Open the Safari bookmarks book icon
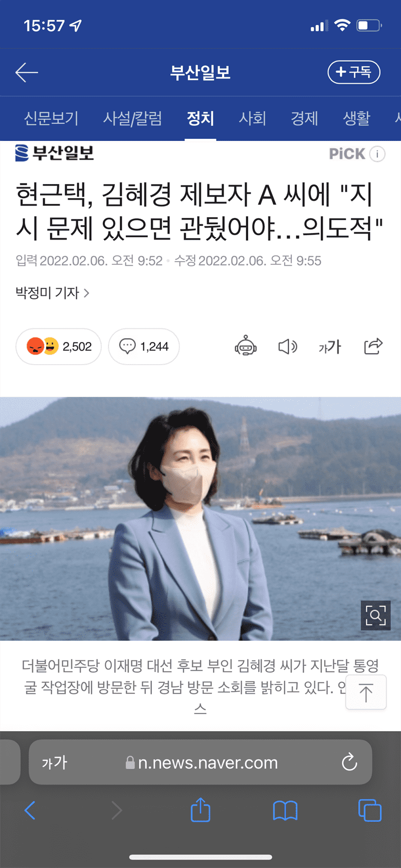The height and width of the screenshot is (868, 401). point(285,810)
